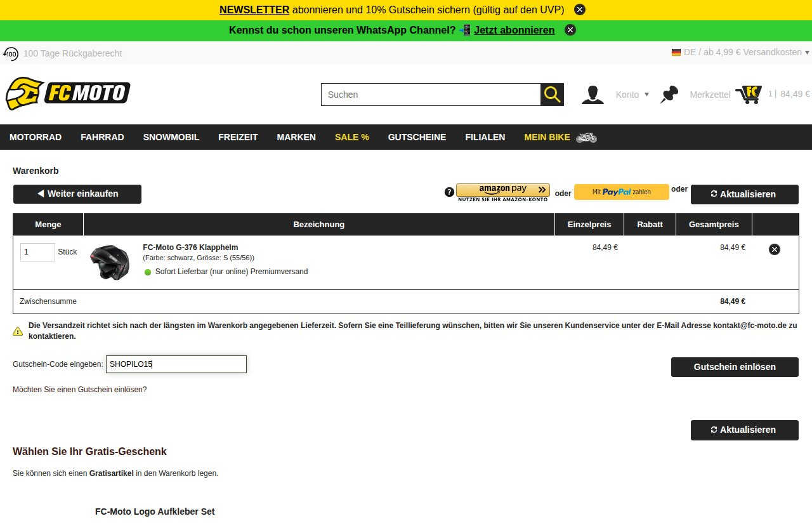This screenshot has width=812, height=528.
Task: Pay with Amazon Pay button
Action: coord(503,192)
